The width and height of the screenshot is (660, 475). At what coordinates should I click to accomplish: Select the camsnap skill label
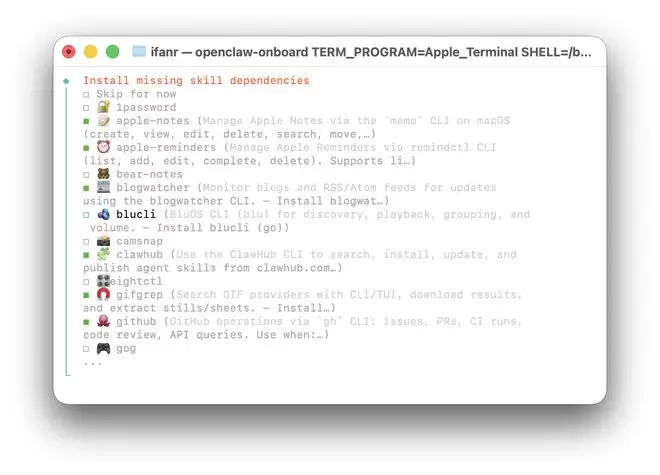[139, 241]
